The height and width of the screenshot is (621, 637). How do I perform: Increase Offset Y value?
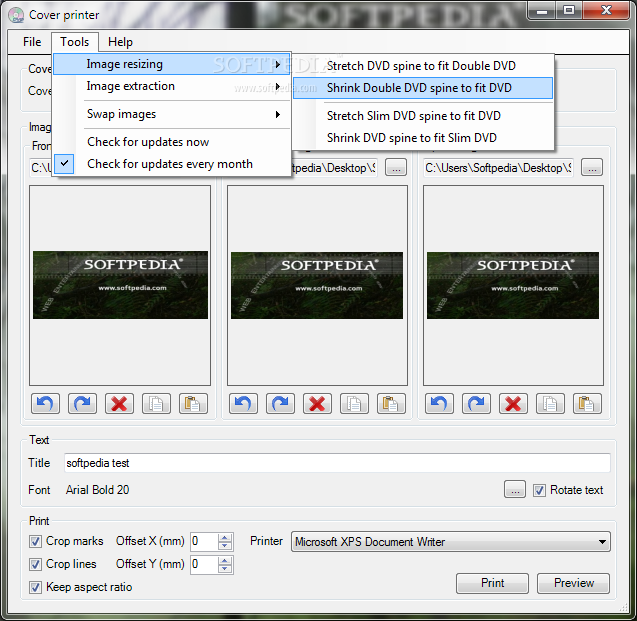click(225, 560)
